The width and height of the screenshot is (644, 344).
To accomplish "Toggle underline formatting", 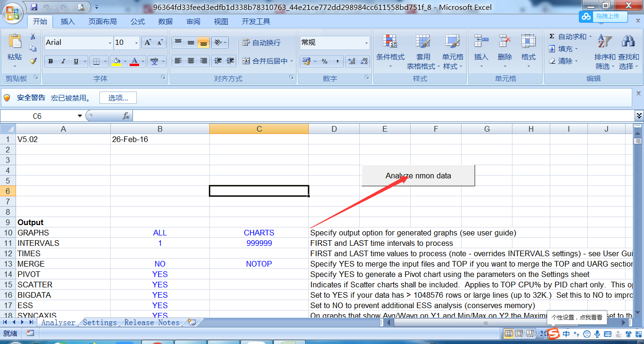I will coord(76,61).
